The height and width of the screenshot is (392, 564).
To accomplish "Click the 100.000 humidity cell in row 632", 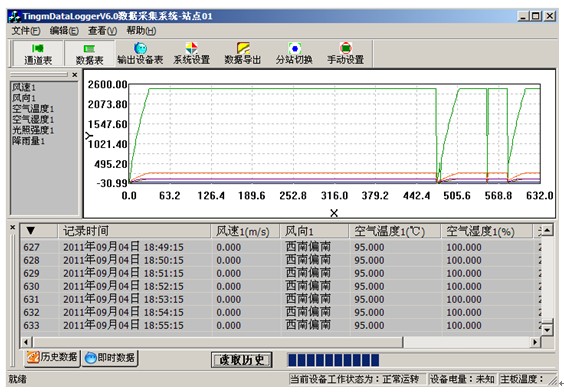I will [464, 312].
